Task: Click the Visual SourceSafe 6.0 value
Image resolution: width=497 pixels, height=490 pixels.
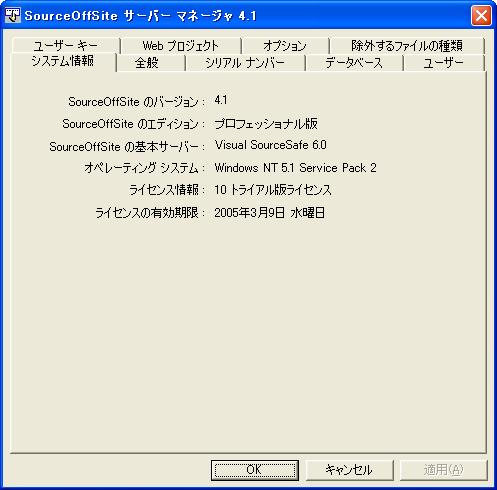Action: click(271, 145)
